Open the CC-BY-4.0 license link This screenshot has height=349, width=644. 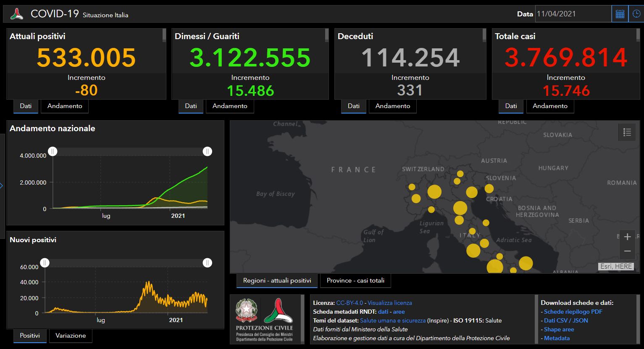coord(349,303)
